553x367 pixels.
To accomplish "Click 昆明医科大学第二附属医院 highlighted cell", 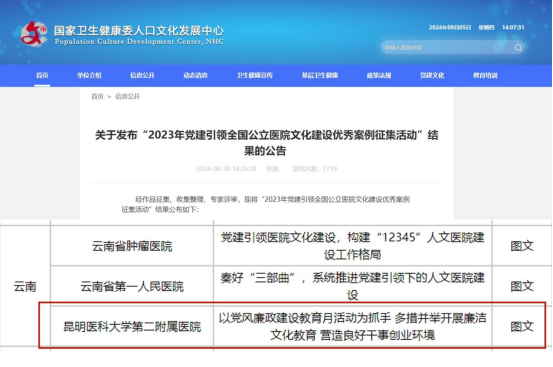I will 132,326.
